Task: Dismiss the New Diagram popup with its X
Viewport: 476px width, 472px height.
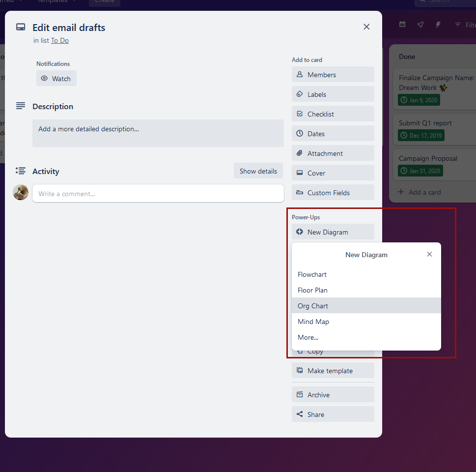Action: pos(429,254)
